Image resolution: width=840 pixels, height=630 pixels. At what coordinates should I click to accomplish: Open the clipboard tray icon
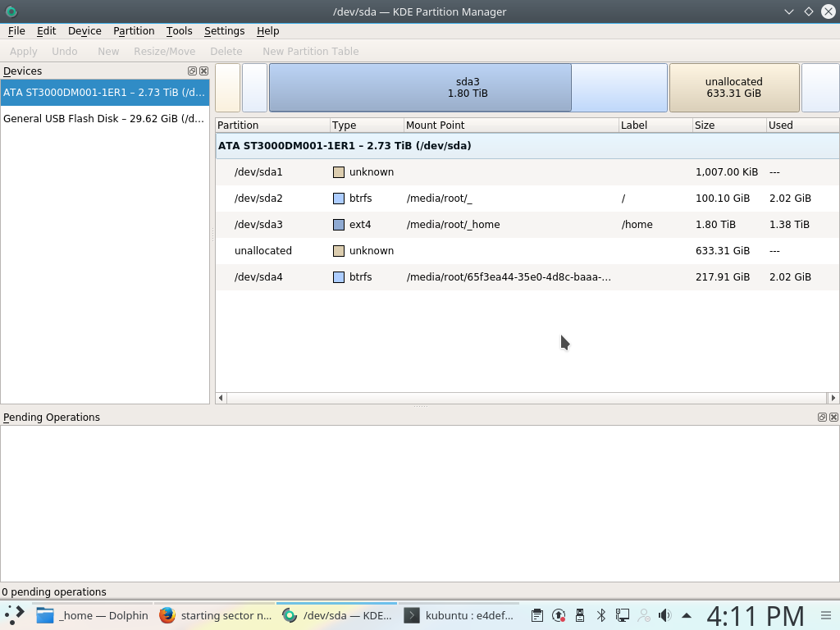pos(536,615)
